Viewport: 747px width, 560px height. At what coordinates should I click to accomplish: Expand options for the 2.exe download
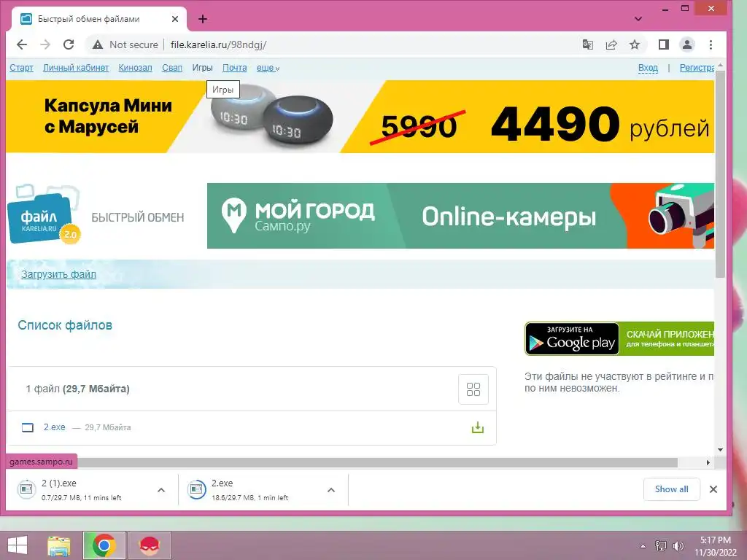pyautogui.click(x=331, y=489)
